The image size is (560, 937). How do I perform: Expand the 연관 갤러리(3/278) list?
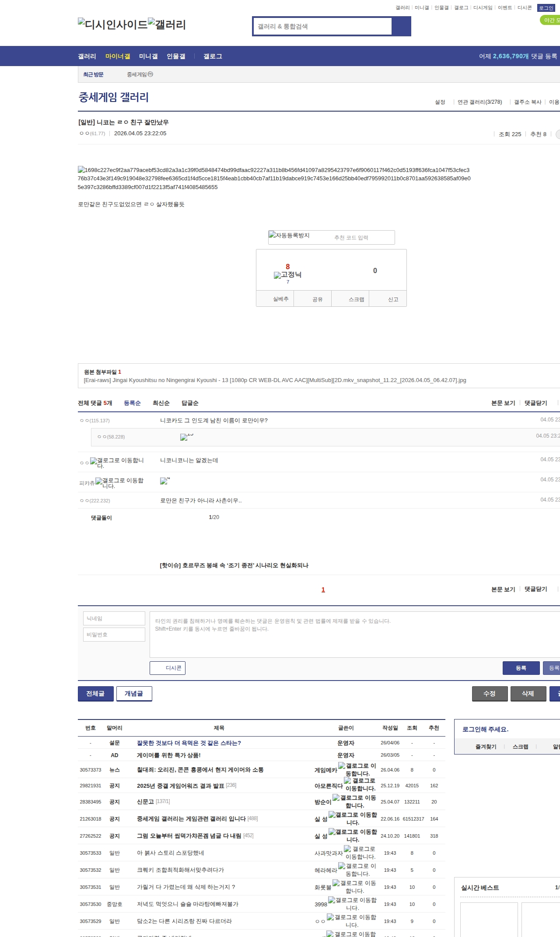[x=479, y=102]
